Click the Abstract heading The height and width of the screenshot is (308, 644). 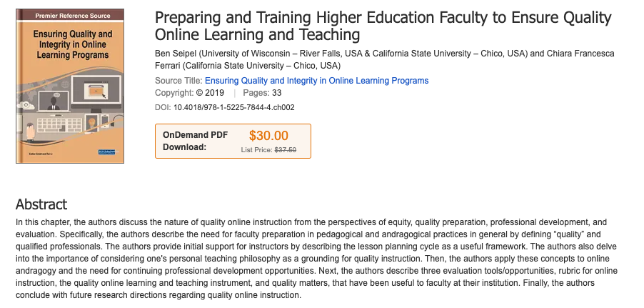(x=41, y=204)
